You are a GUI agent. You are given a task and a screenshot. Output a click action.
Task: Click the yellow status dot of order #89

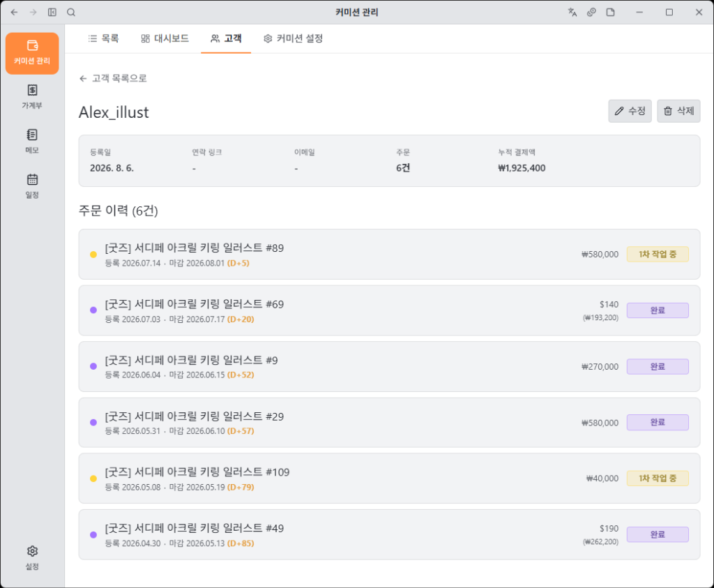point(93,255)
